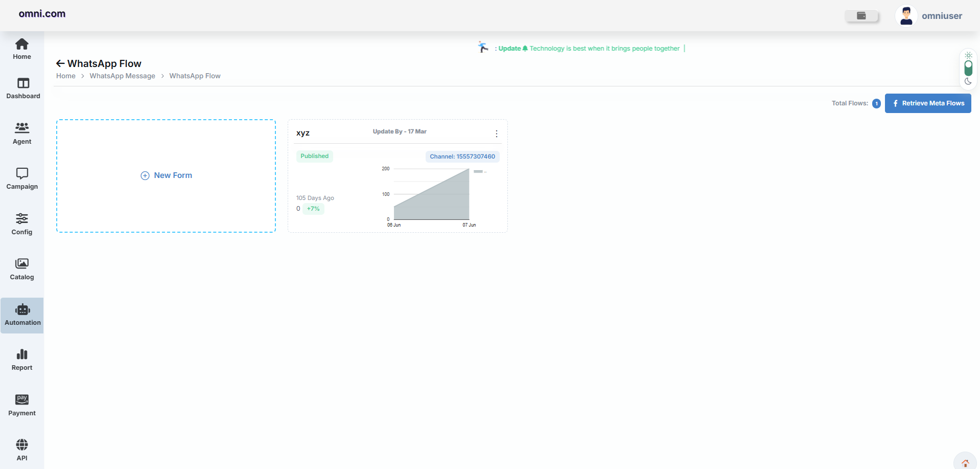The height and width of the screenshot is (469, 980).
Task: Click the back arrow beside WhatsApp Flow
Action: tap(60, 63)
